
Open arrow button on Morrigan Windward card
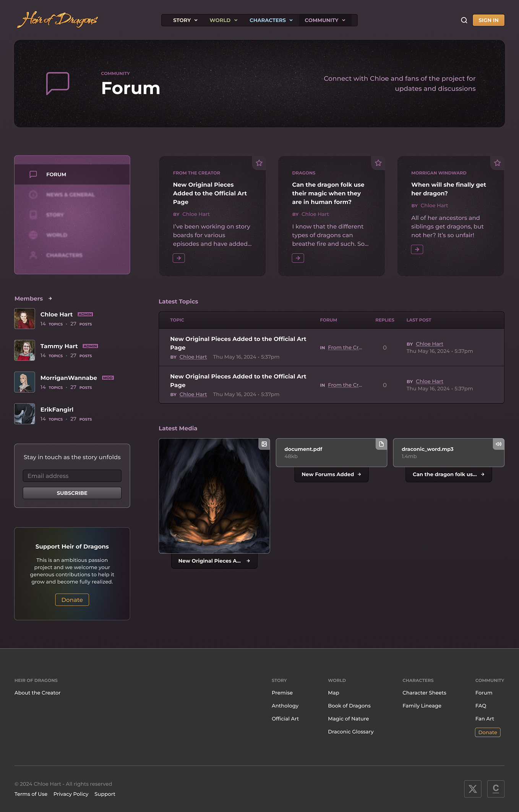(x=417, y=249)
